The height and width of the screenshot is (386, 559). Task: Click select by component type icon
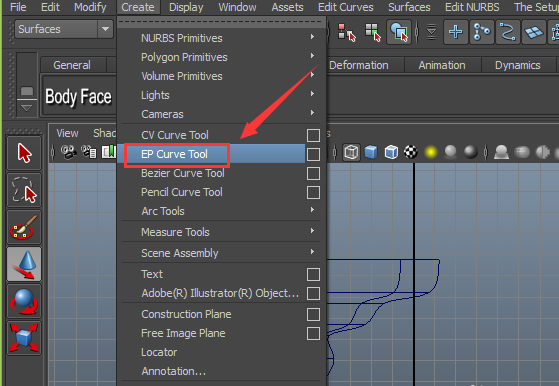399,32
